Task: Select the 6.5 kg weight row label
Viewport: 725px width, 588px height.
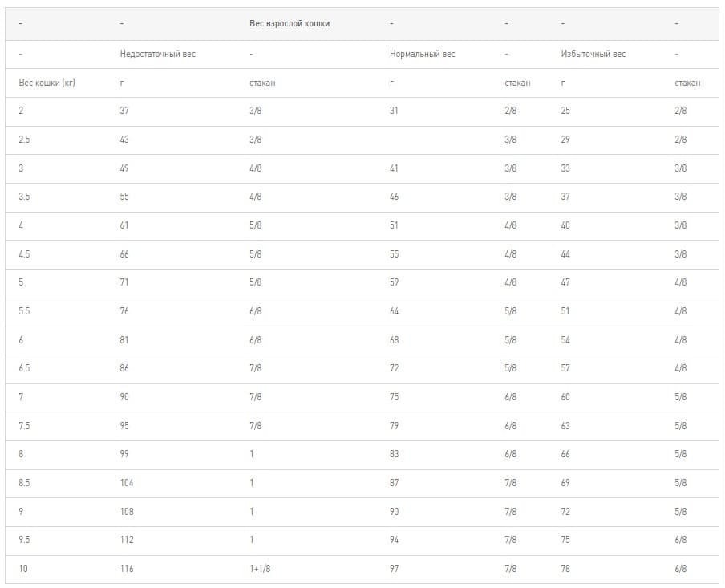Action: tap(25, 368)
